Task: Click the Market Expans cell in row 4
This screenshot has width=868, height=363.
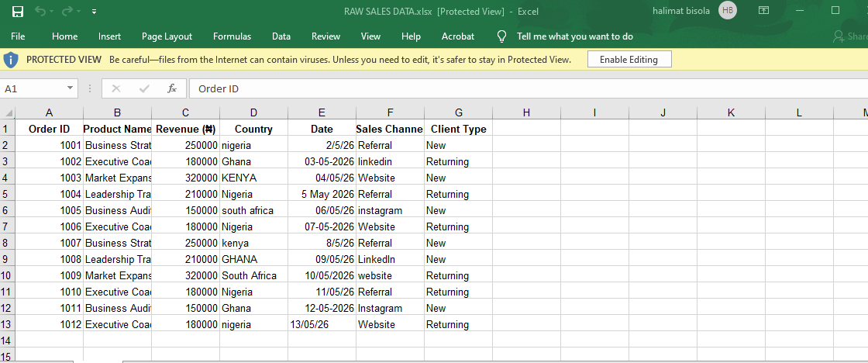Action: 117,178
